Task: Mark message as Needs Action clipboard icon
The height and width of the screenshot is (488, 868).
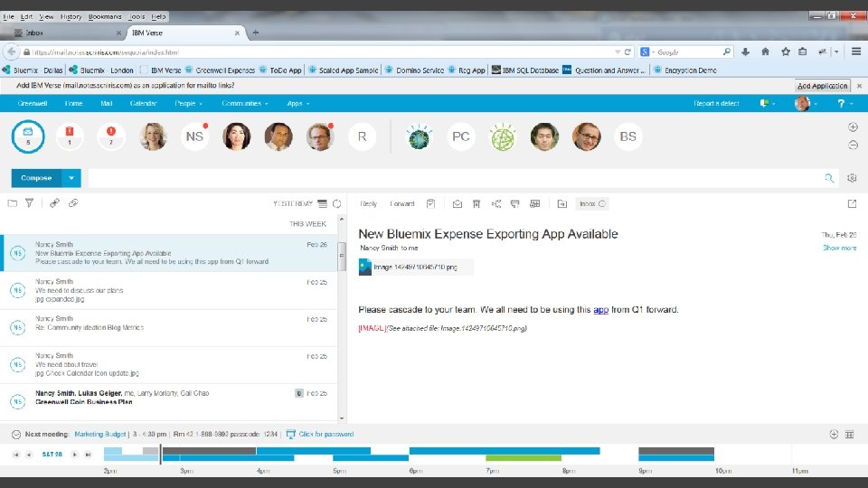Action: click(430, 203)
